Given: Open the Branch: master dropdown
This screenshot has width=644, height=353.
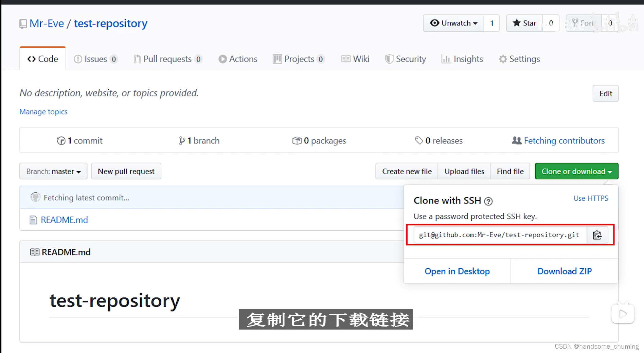Looking at the screenshot, I should point(53,171).
